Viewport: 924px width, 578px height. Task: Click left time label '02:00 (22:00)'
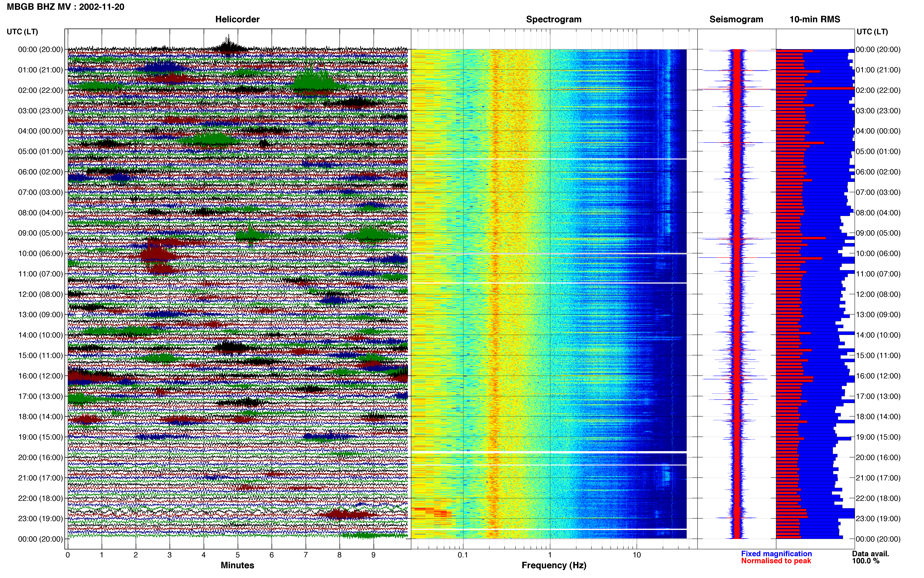41,90
